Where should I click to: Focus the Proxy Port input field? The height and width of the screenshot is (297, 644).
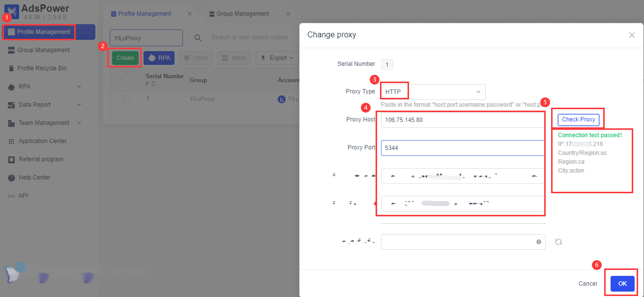(463, 148)
